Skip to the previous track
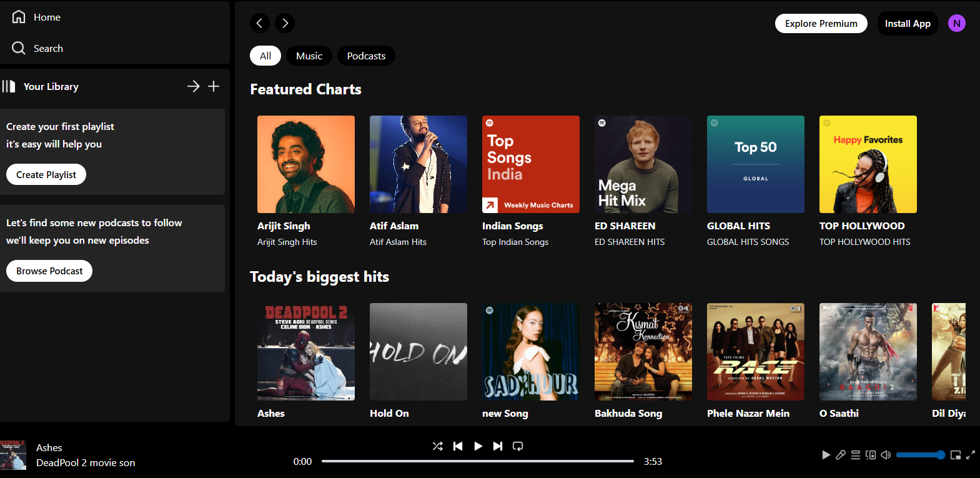Viewport: 980px width, 478px height. [458, 446]
